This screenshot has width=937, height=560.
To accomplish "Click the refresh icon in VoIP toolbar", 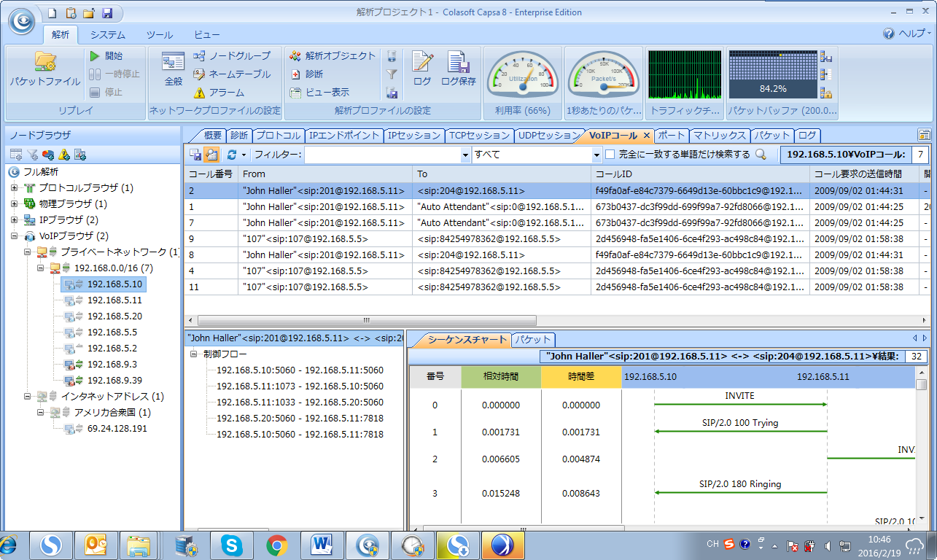I will [x=232, y=155].
